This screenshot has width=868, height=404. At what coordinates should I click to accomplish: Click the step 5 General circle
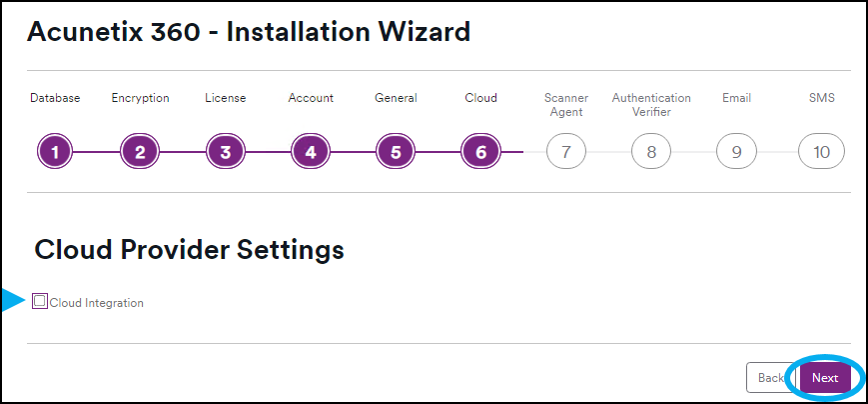(396, 151)
